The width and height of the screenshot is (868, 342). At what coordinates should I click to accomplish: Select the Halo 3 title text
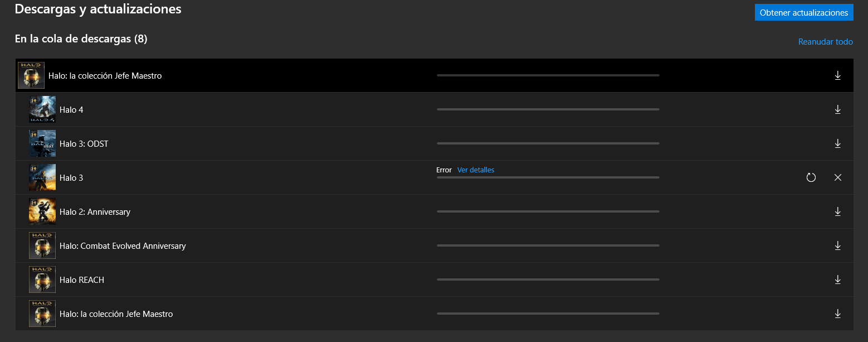pyautogui.click(x=71, y=178)
